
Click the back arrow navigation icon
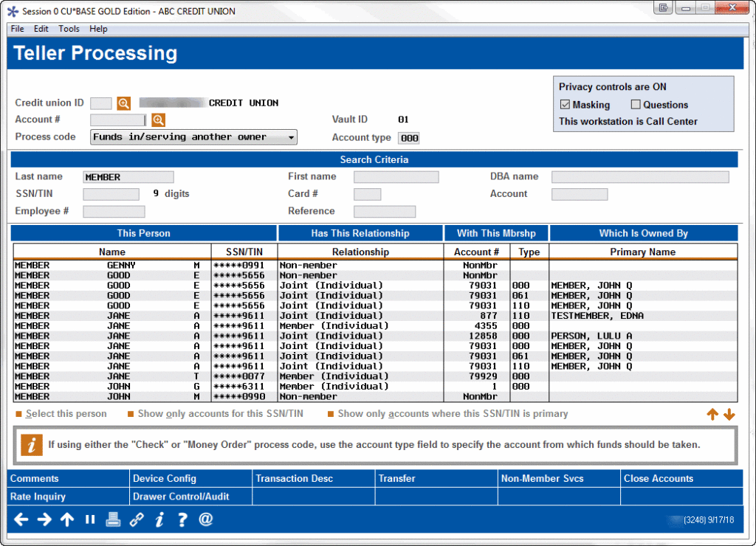tap(21, 519)
